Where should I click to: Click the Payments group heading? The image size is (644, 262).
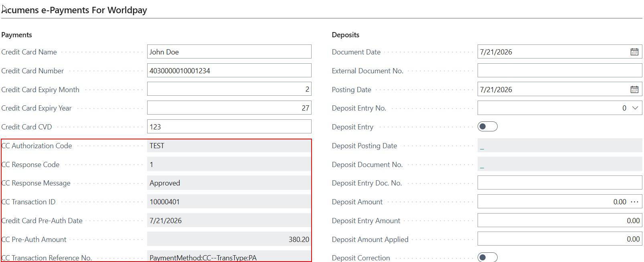pos(16,35)
